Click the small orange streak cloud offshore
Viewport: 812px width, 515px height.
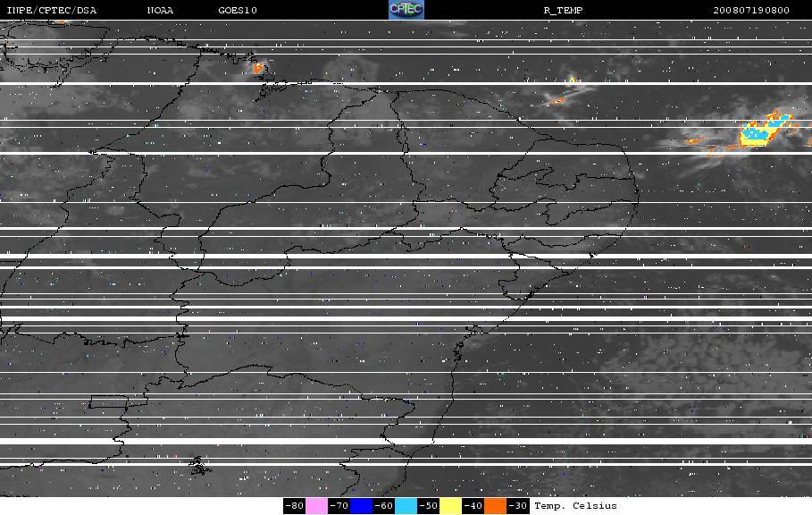click(557, 100)
